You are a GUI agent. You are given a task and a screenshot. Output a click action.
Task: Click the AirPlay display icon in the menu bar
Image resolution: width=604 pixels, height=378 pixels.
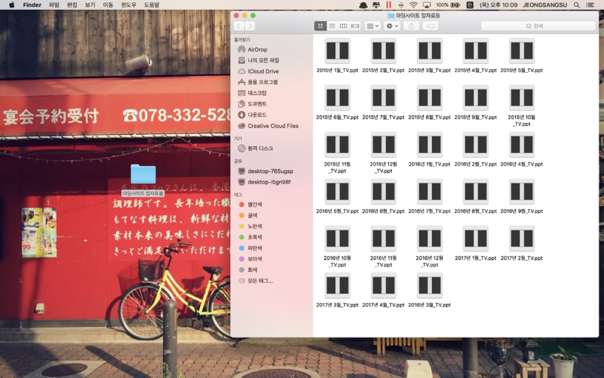(427, 5)
